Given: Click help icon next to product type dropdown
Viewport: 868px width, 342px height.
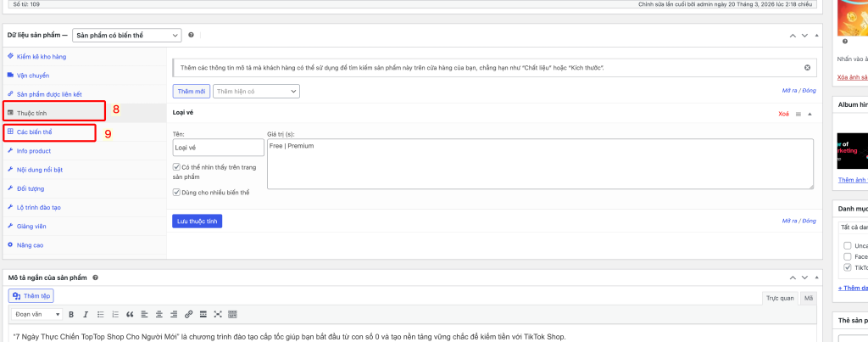Looking at the screenshot, I should click(192, 35).
